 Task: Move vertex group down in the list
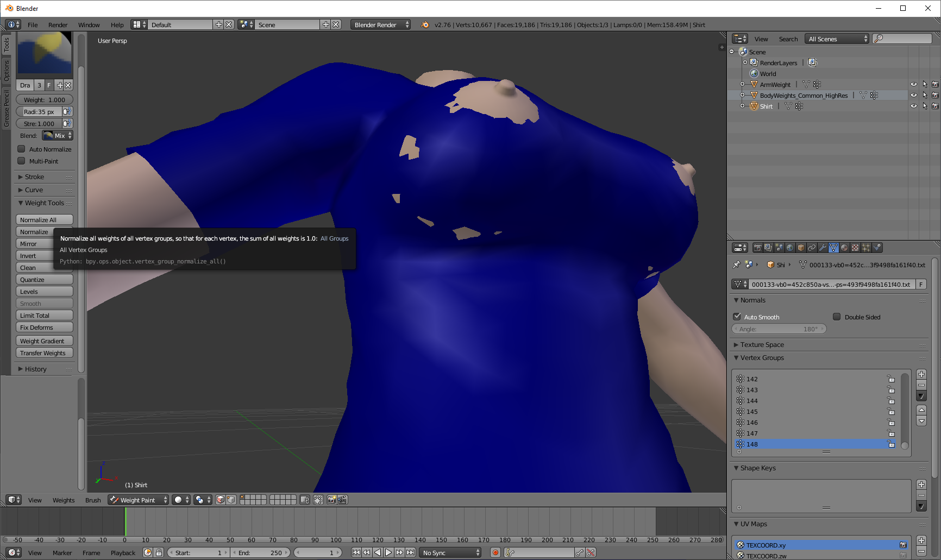(x=921, y=421)
